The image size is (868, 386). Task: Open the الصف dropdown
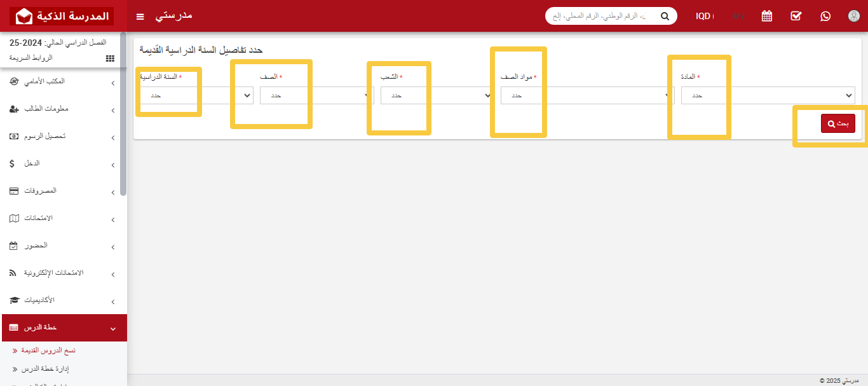316,95
